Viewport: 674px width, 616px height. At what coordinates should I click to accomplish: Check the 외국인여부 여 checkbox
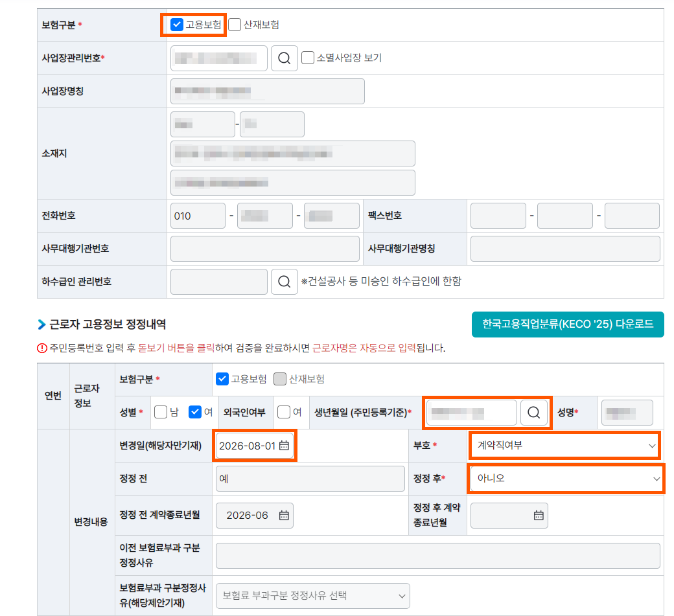pyautogui.click(x=284, y=412)
